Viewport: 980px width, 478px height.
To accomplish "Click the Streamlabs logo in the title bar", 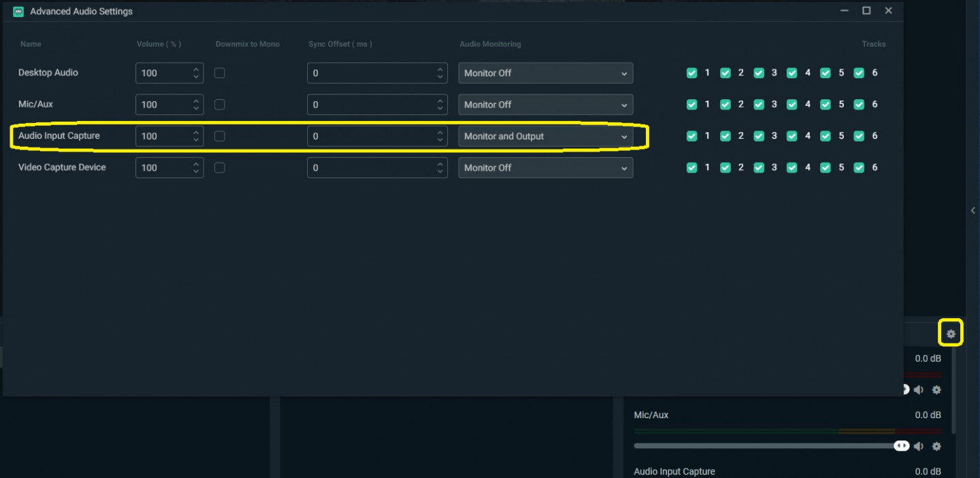I will click(18, 12).
